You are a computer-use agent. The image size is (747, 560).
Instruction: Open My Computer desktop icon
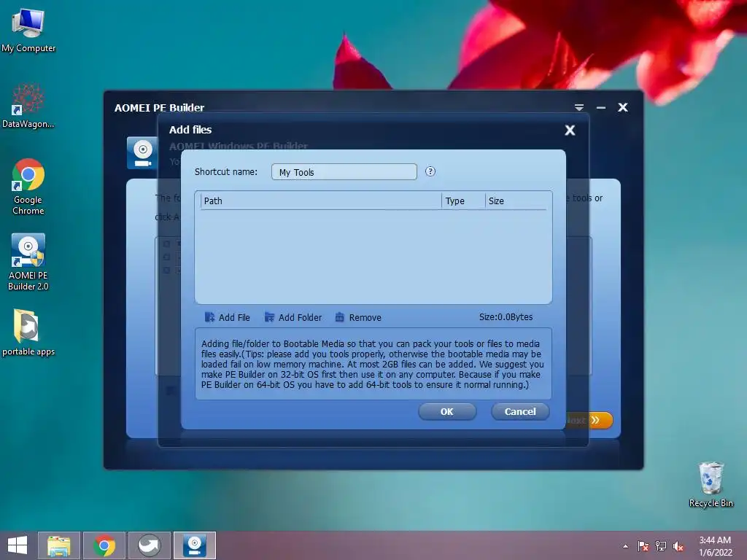click(28, 29)
